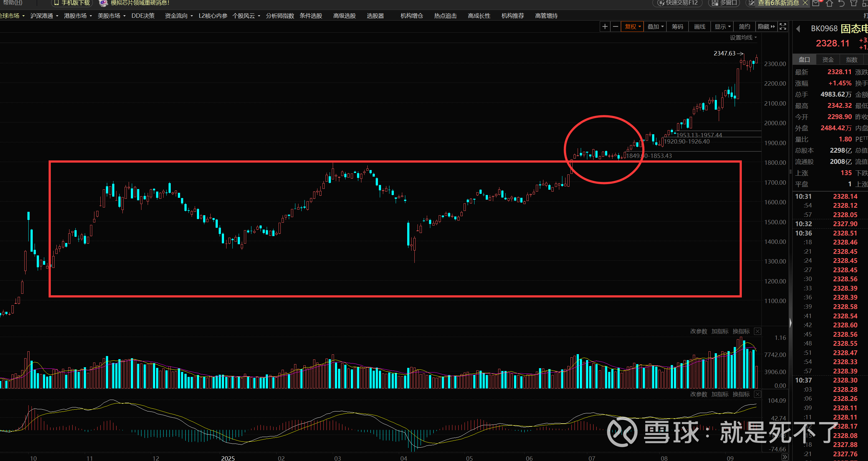Image resolution: width=868 pixels, height=461 pixels.
Task: Click 换指标 on the volume panel
Action: click(741, 331)
